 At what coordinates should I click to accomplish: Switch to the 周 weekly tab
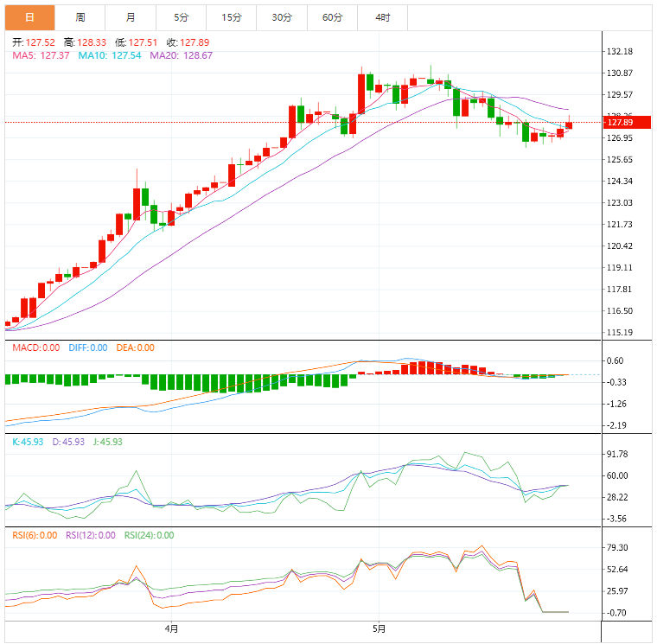coord(80,17)
